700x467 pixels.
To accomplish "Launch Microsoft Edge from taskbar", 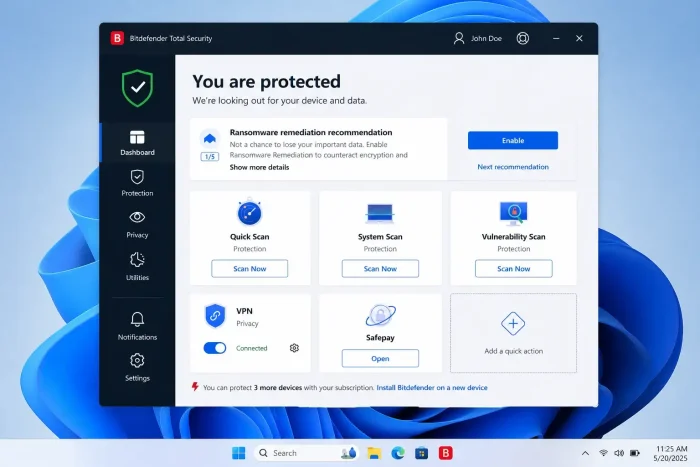I will pyautogui.click(x=398, y=453).
